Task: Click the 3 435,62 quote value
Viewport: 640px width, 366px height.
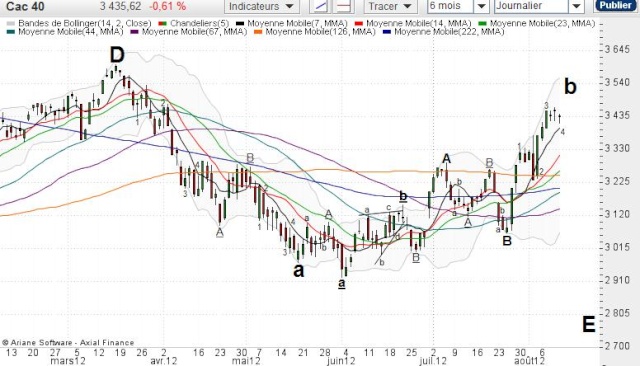Action: [120, 6]
